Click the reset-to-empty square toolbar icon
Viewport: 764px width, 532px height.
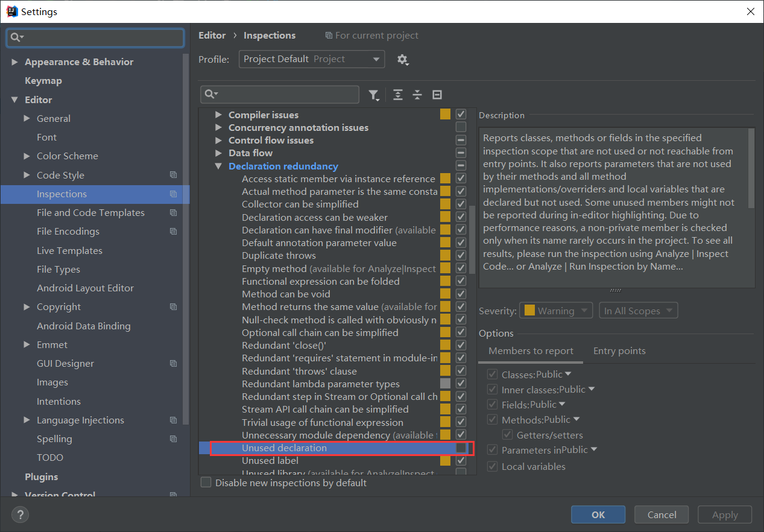[438, 95]
